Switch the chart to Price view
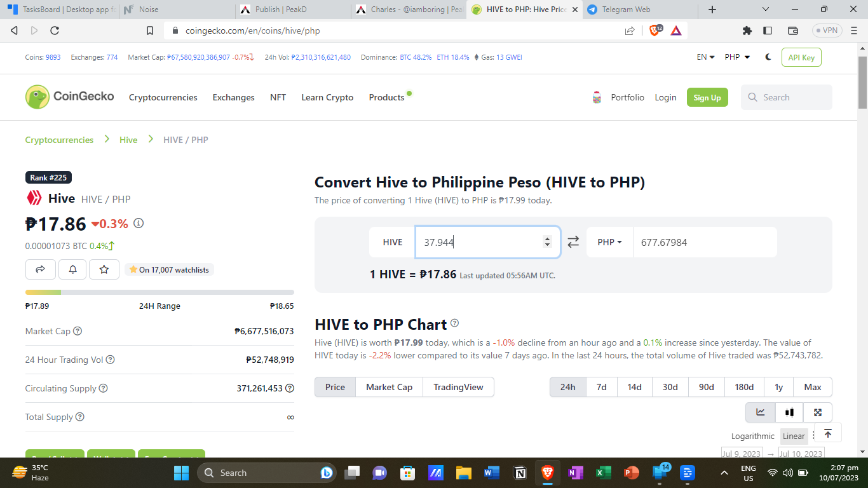Image resolution: width=868 pixels, height=488 pixels. point(335,387)
